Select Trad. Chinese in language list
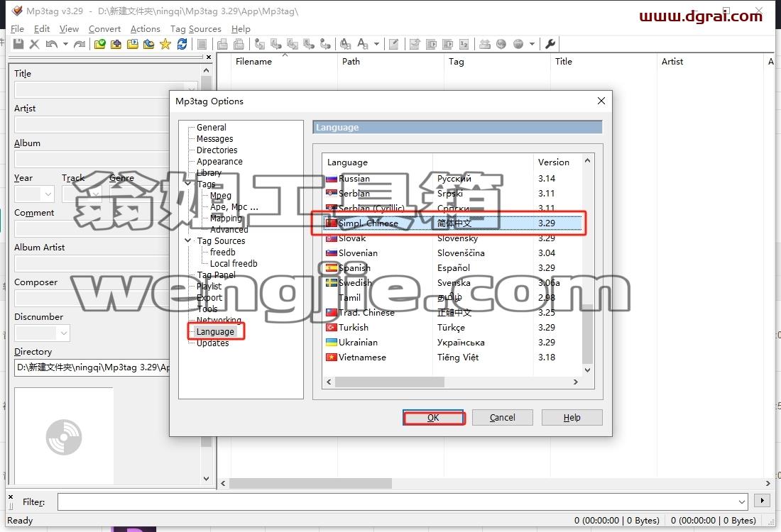 (x=452, y=313)
